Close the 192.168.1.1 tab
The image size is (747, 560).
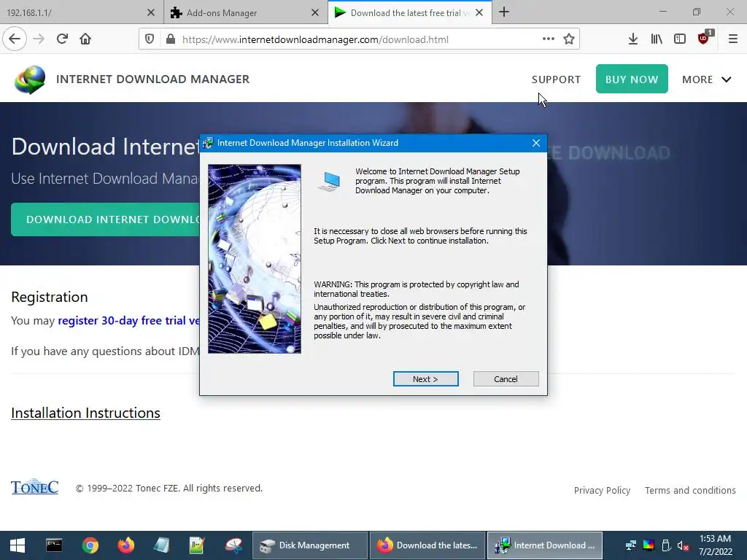click(150, 13)
